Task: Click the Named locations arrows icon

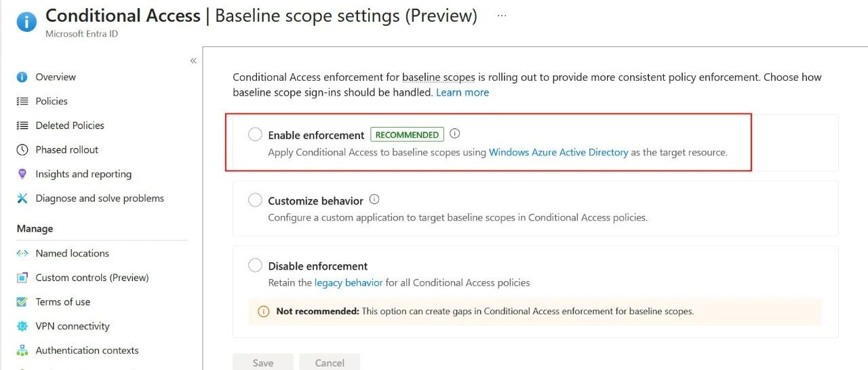Action: click(x=22, y=253)
